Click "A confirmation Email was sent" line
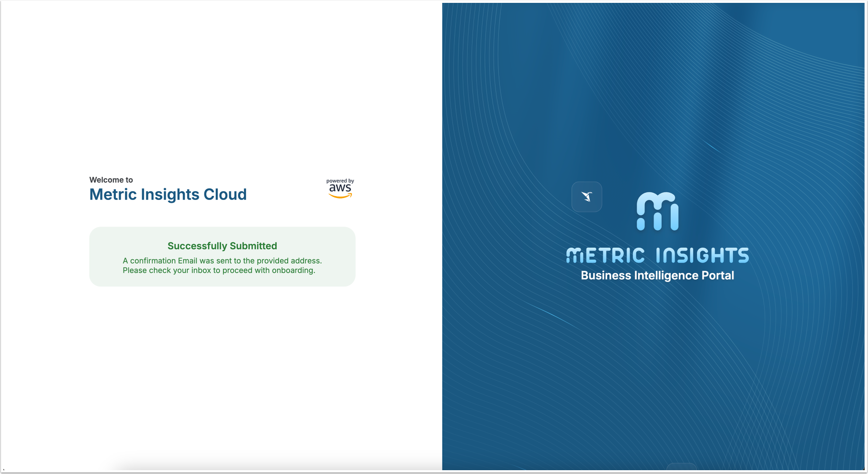 (x=222, y=261)
